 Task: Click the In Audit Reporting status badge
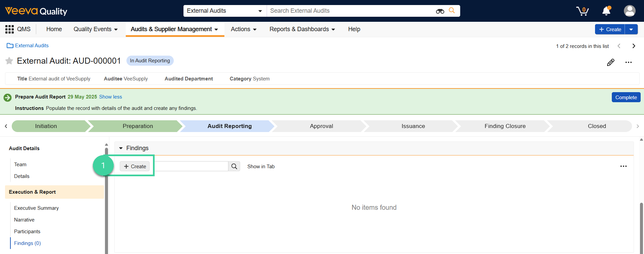(150, 61)
